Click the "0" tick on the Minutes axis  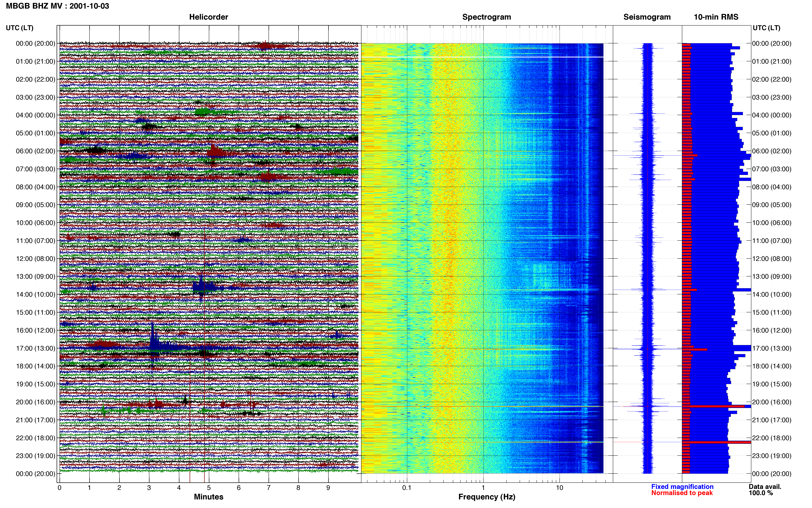click(59, 488)
